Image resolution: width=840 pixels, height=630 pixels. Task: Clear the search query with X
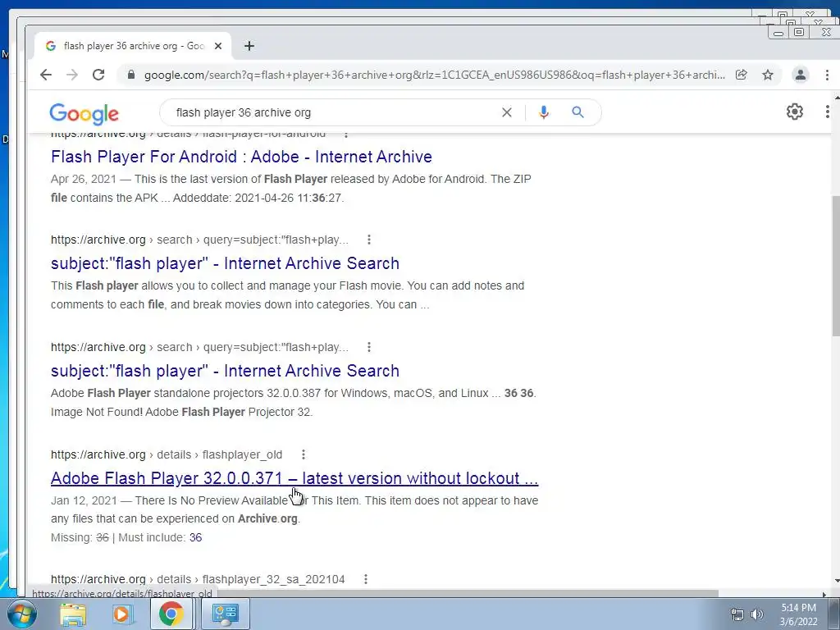point(506,112)
